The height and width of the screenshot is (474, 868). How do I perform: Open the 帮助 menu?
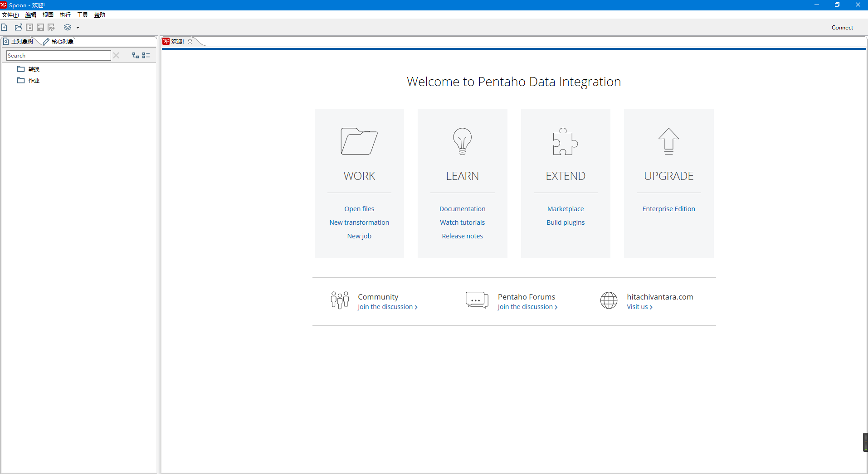(x=100, y=15)
